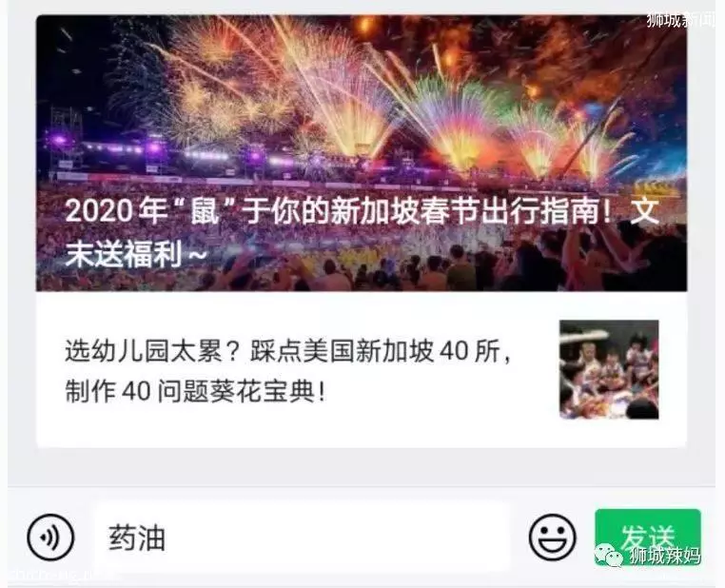Send the message with 发送 button
The height and width of the screenshot is (588, 725).
648,537
